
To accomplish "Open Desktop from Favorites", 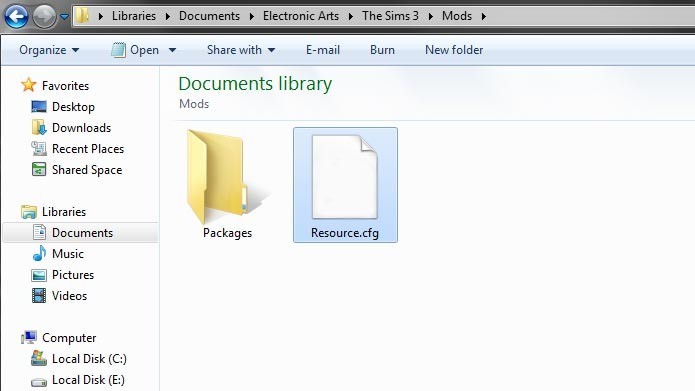I will coord(73,107).
